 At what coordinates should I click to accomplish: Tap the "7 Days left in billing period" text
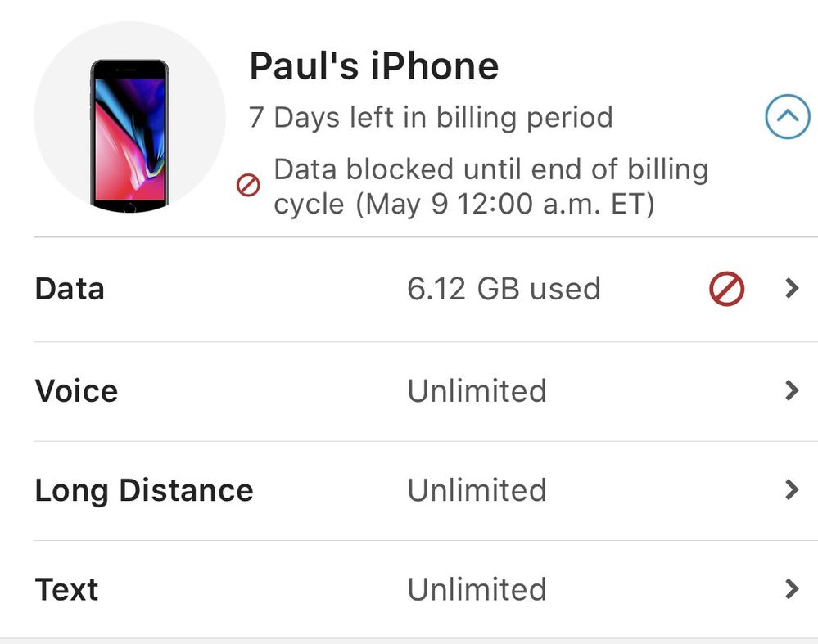431,118
